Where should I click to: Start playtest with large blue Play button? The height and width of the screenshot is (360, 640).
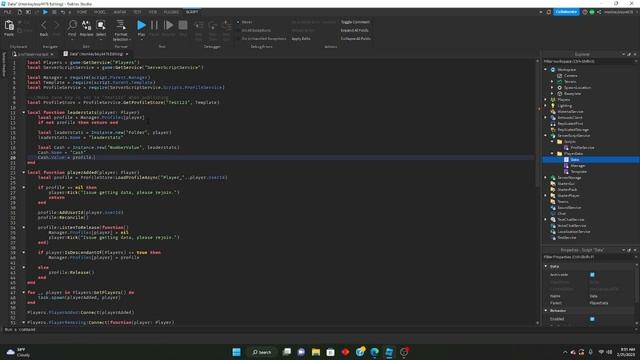pyautogui.click(x=141, y=25)
